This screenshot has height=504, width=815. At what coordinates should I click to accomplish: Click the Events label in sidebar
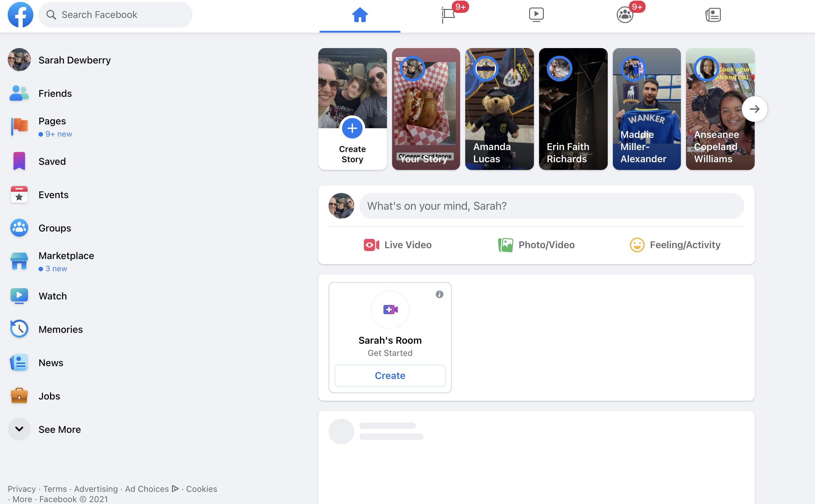coord(53,195)
